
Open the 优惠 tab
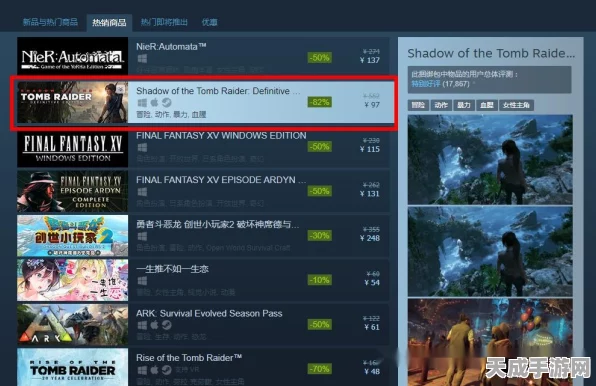209,22
